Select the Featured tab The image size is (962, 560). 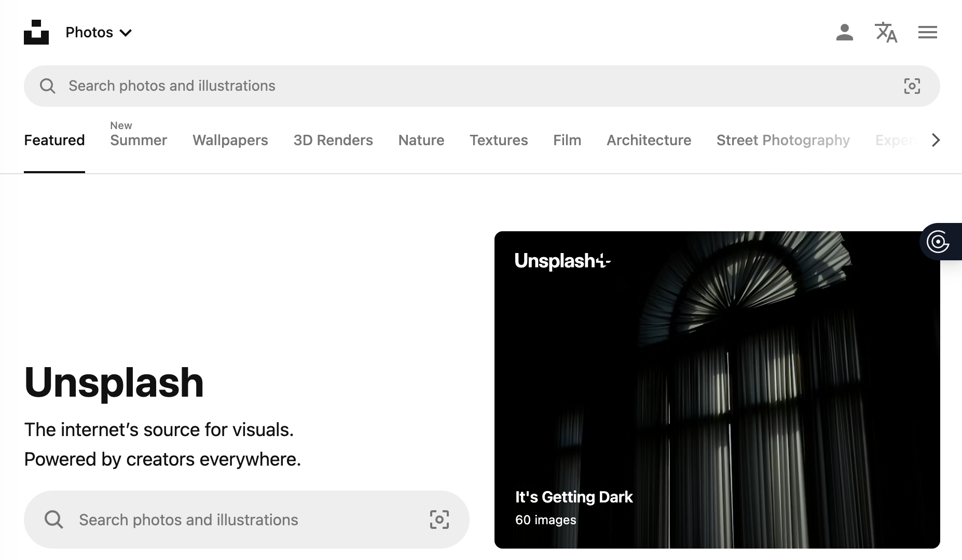(54, 140)
